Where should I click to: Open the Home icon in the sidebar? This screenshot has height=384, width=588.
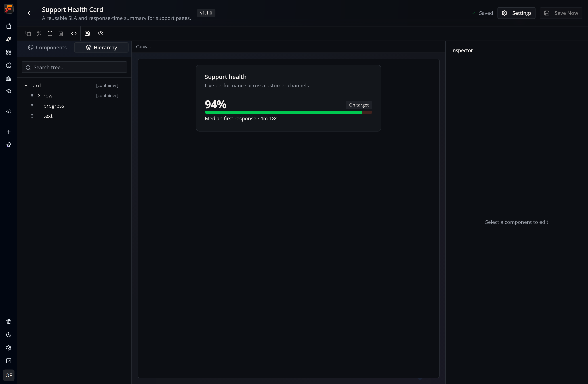coord(9,26)
